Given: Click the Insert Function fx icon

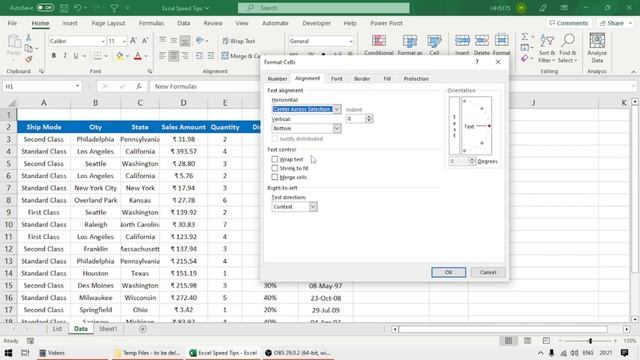Looking at the screenshot, I should 139,86.
